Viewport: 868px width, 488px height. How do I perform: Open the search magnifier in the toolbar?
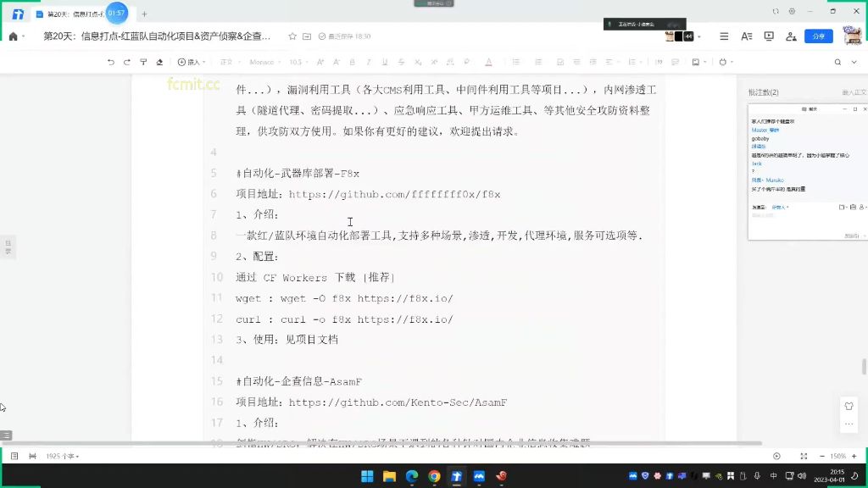(837, 62)
